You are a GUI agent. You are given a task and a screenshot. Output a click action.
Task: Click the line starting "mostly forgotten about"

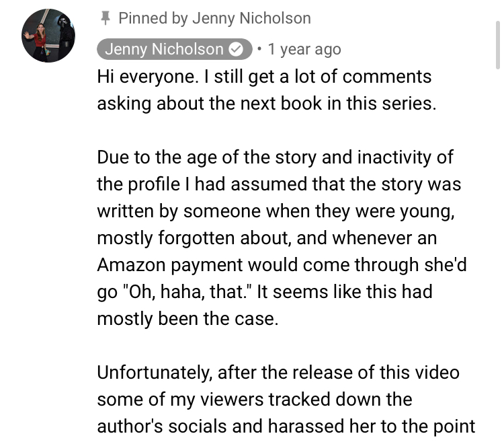267,238
